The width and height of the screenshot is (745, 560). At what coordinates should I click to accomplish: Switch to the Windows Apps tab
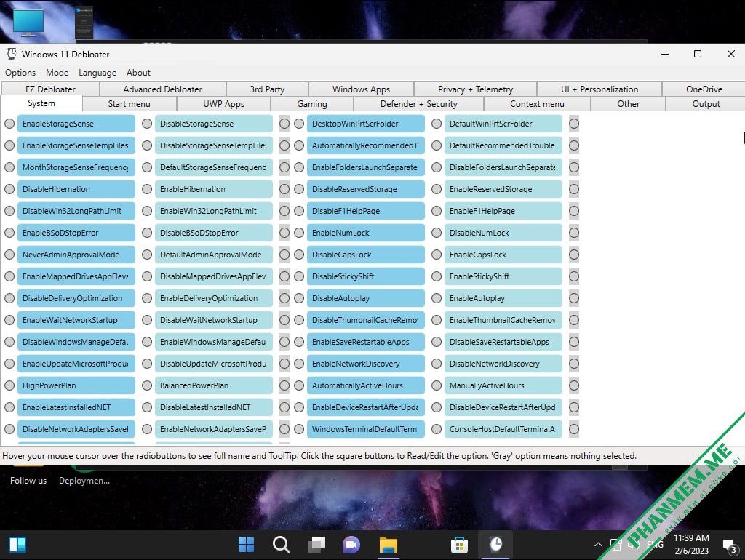click(x=361, y=89)
